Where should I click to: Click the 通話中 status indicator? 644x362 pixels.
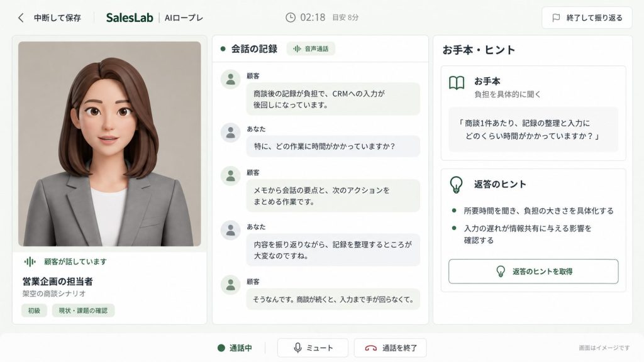[235, 348]
